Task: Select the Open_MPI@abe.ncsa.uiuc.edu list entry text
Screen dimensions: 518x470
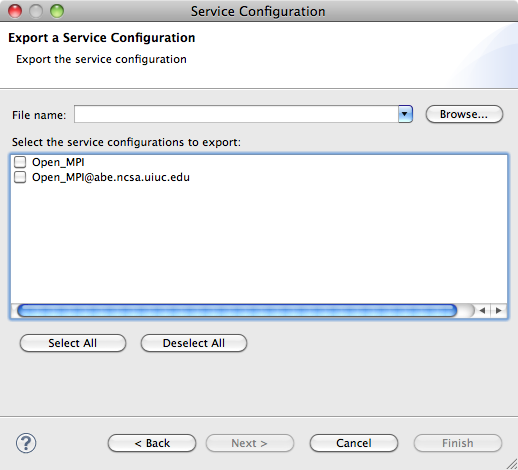Action: [111, 177]
